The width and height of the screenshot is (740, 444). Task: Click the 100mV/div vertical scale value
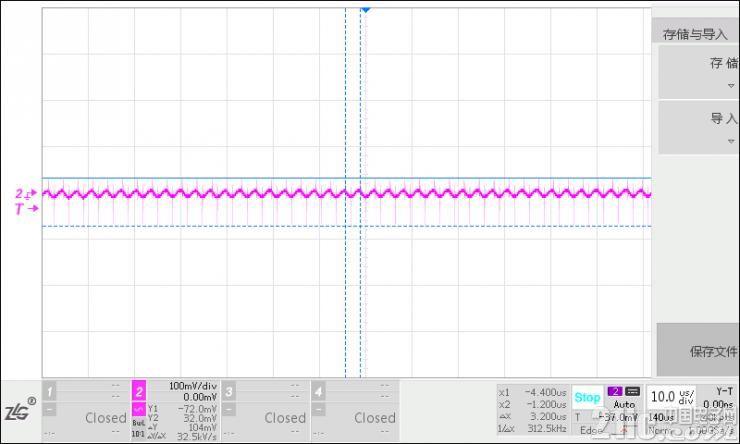point(193,386)
